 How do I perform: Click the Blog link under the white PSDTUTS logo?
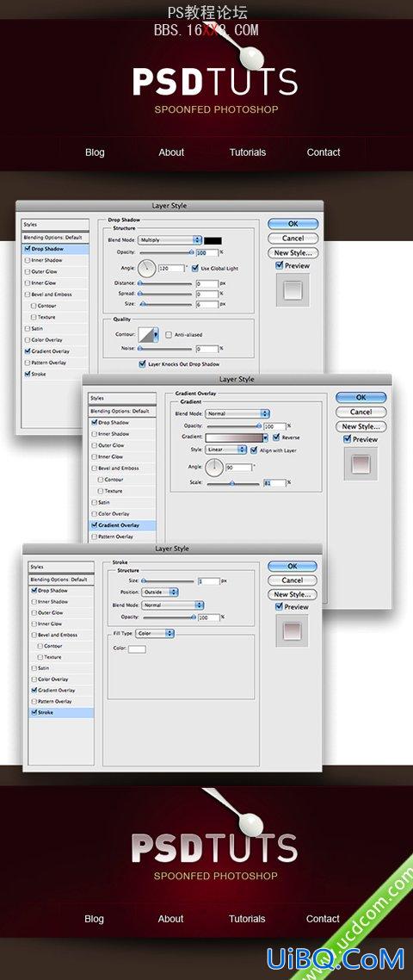point(95,152)
